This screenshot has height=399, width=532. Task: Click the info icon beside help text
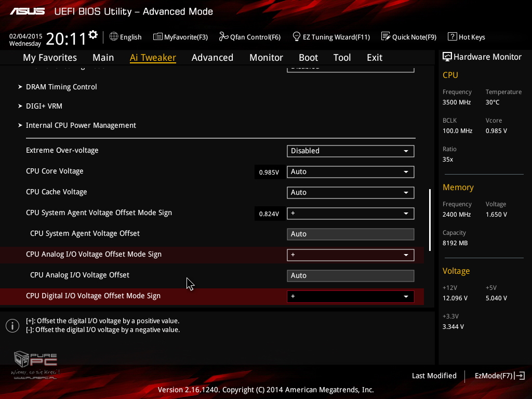pos(12,326)
